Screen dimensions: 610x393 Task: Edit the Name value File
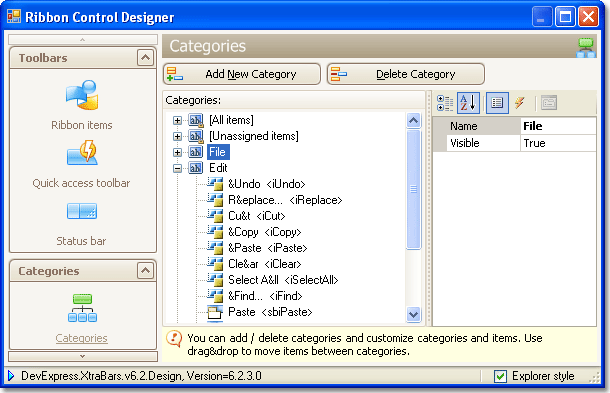557,126
